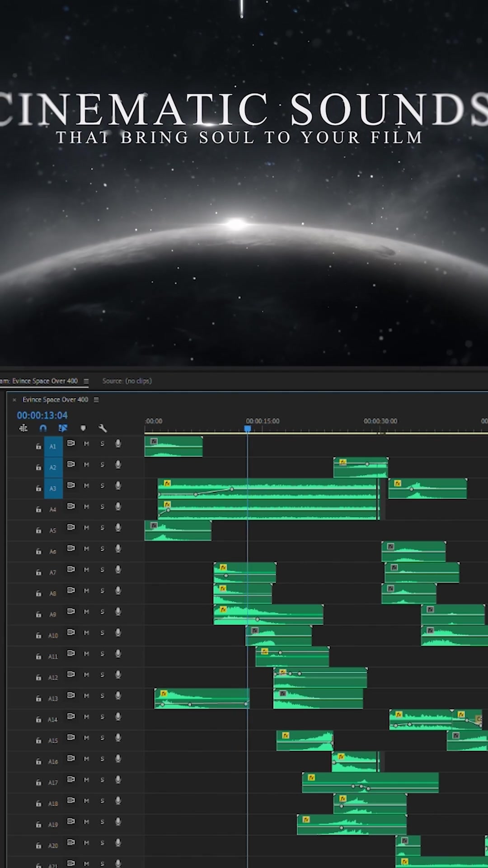Select the A4 track label
This screenshot has width=488, height=868.
tap(53, 509)
